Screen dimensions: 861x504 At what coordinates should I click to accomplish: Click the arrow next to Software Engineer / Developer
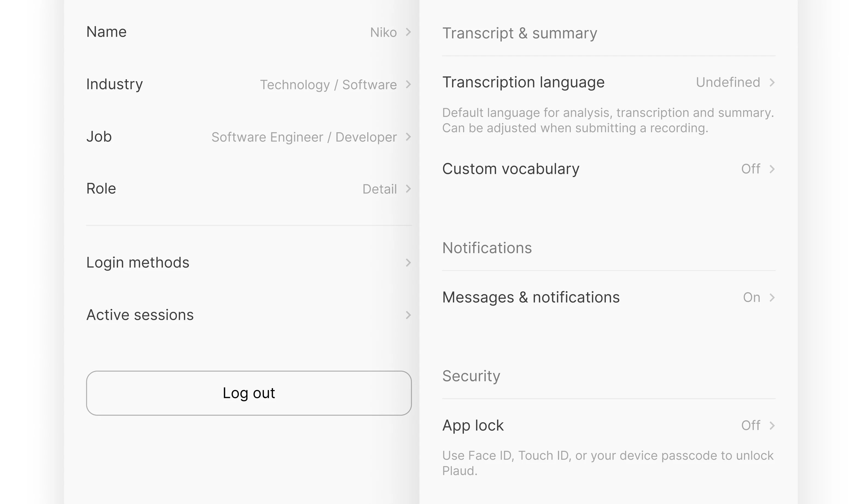point(408,137)
